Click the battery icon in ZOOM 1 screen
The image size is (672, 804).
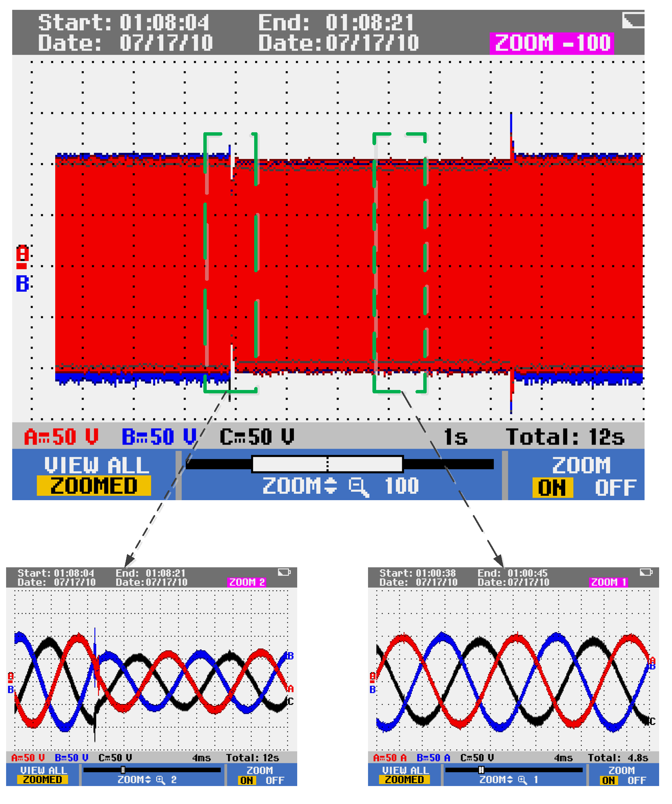tap(646, 572)
